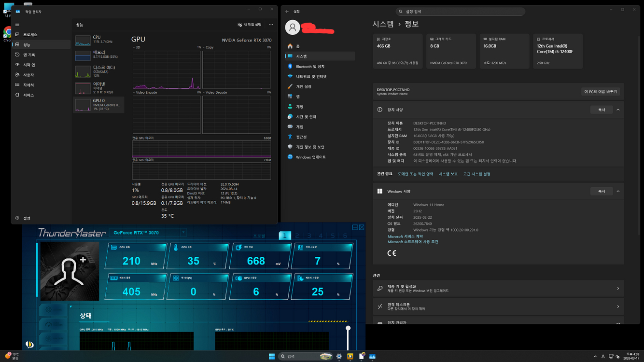Viewport: 644px width, 362px height.
Task: Click the thermometer GPU temperature icon in ThunderMaster
Action: point(174,247)
